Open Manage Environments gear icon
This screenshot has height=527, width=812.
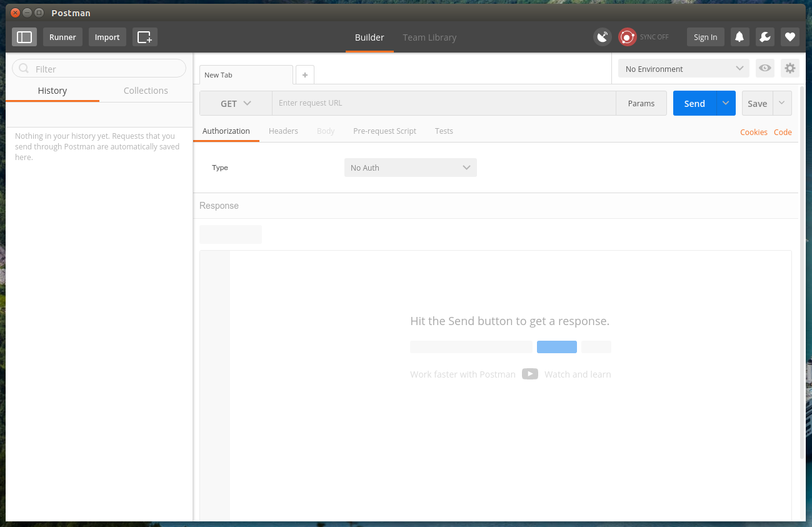tap(790, 68)
